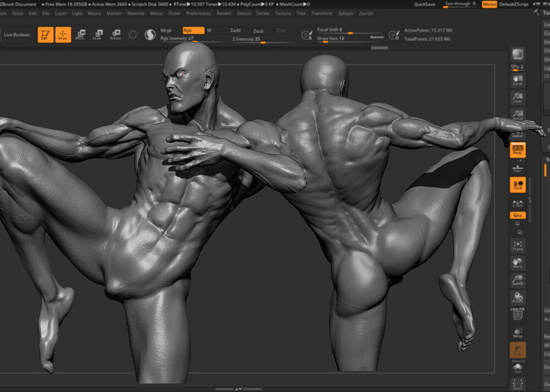Adjust the Z Intensity slider
This screenshot has height=392, width=550.
[263, 39]
